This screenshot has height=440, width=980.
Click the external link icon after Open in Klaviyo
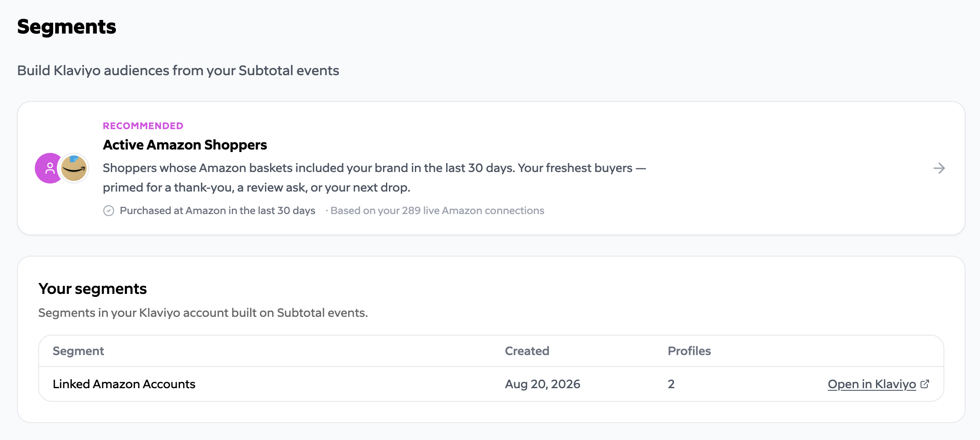[925, 384]
